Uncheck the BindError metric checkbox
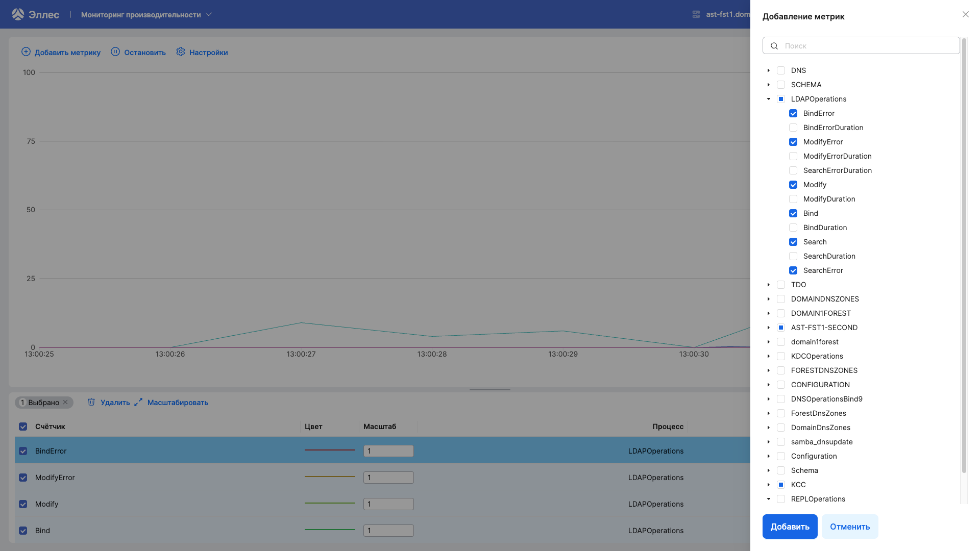 [x=793, y=113]
